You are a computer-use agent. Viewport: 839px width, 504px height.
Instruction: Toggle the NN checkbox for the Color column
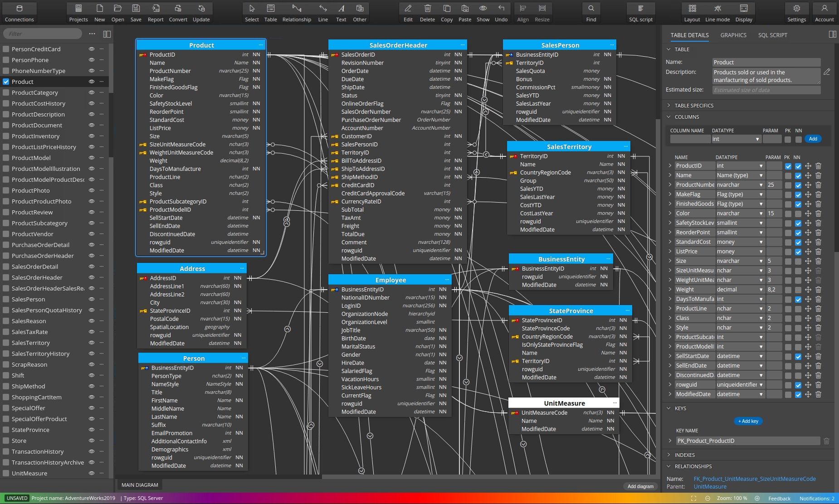[798, 213]
